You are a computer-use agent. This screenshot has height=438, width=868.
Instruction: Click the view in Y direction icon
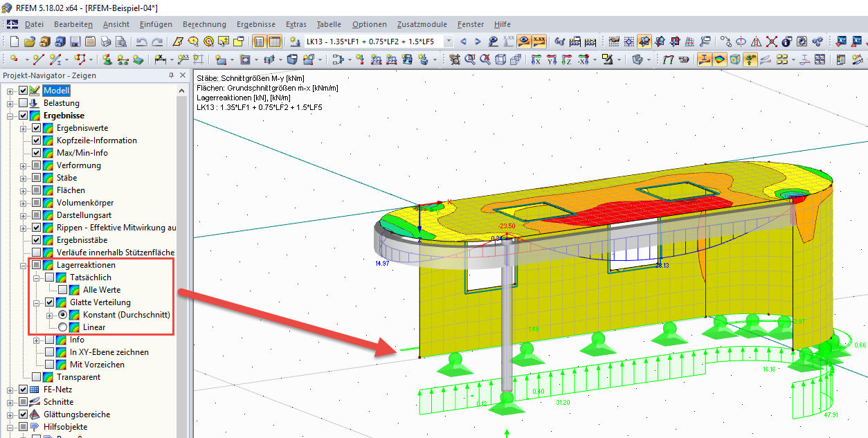pyautogui.click(x=552, y=60)
